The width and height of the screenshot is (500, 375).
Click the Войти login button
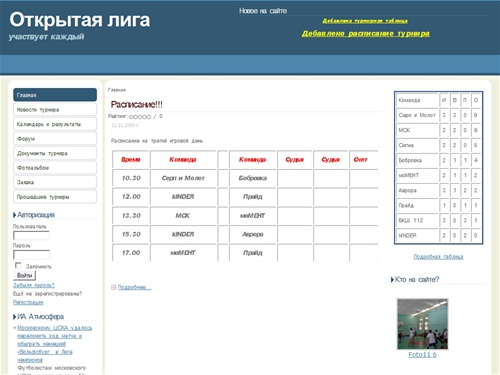coord(25,275)
